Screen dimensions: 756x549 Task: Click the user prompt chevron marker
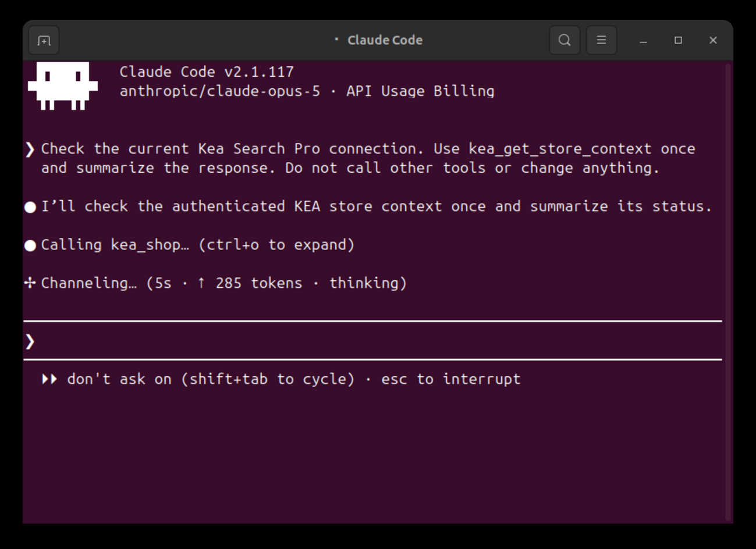point(30,149)
